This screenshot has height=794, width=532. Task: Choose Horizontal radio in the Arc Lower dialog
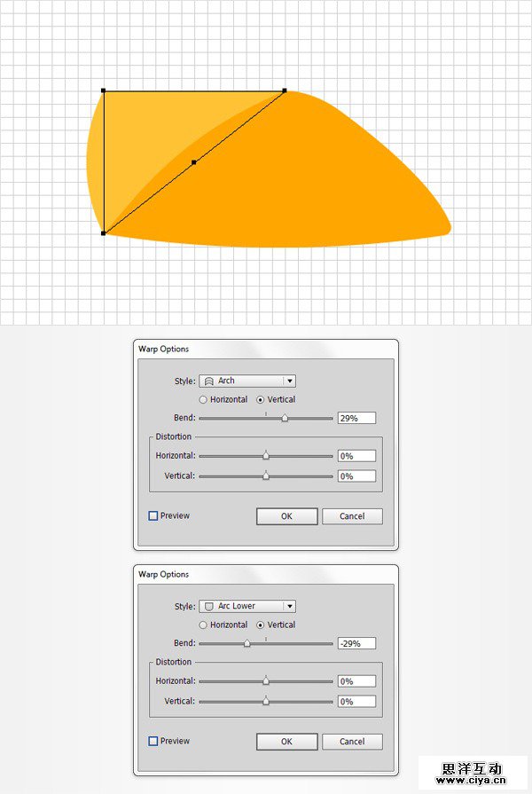coord(203,625)
